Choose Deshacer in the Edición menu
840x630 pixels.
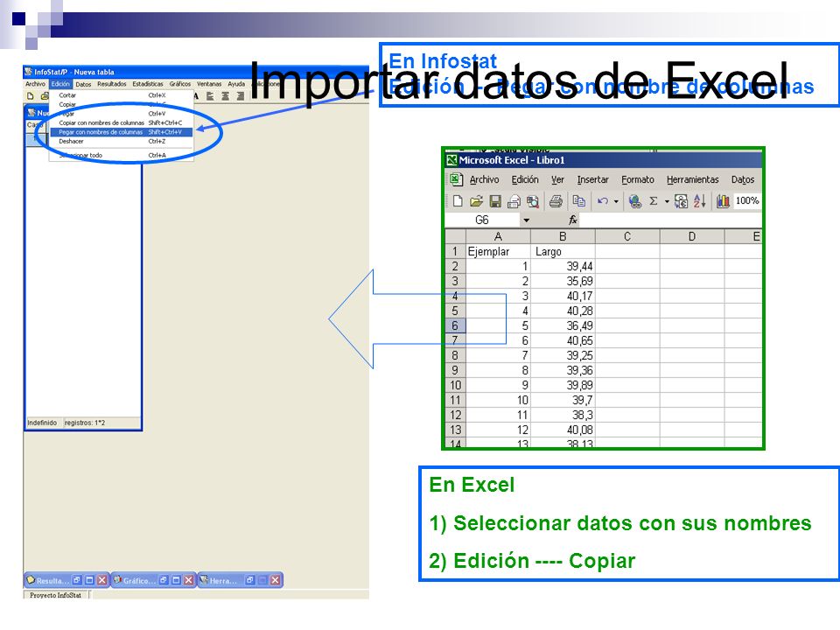121,142
